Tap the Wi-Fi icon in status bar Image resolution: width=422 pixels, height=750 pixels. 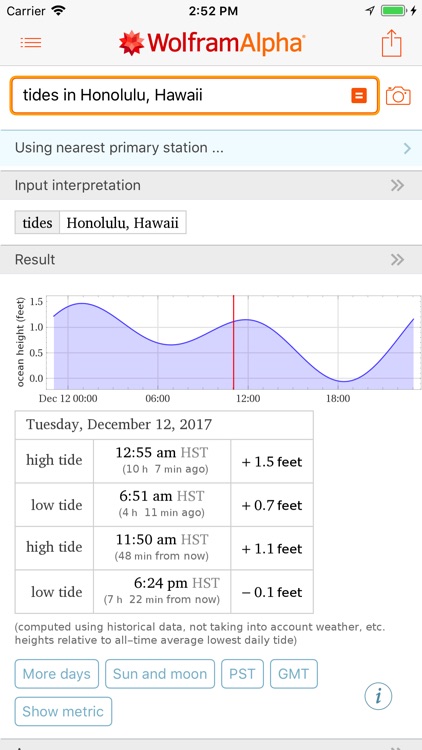58,11
